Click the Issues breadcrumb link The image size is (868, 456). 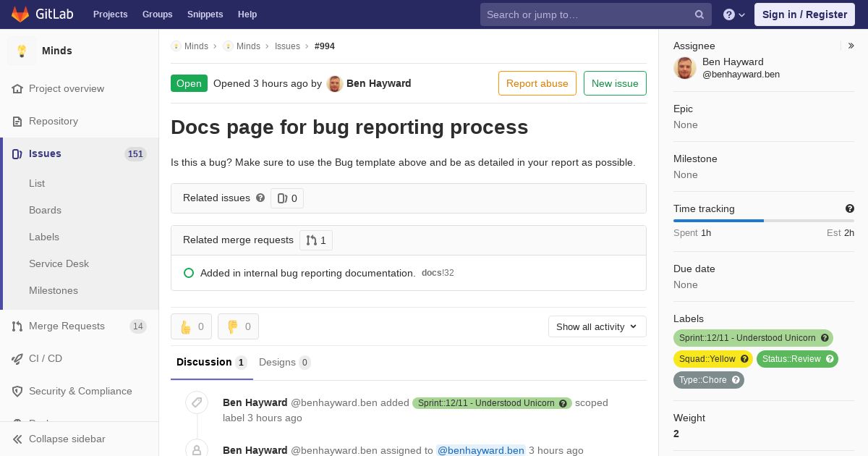point(287,46)
